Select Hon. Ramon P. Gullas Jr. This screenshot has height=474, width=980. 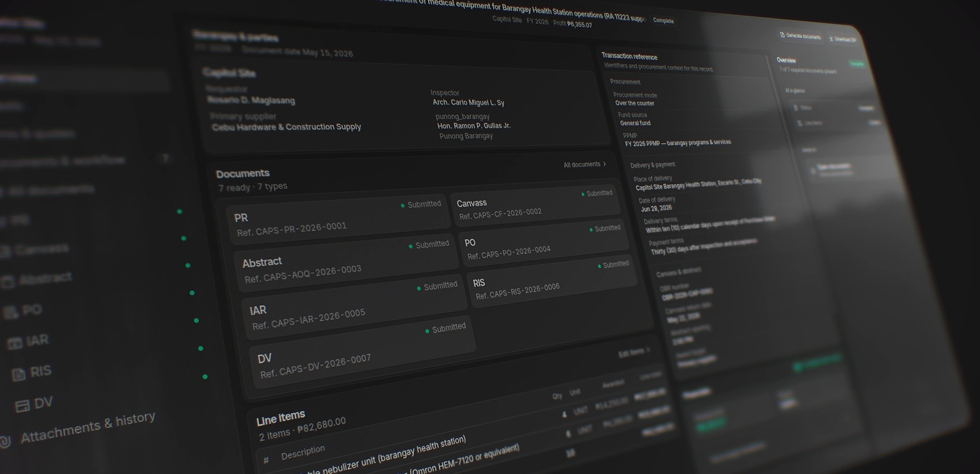pyautogui.click(x=474, y=126)
